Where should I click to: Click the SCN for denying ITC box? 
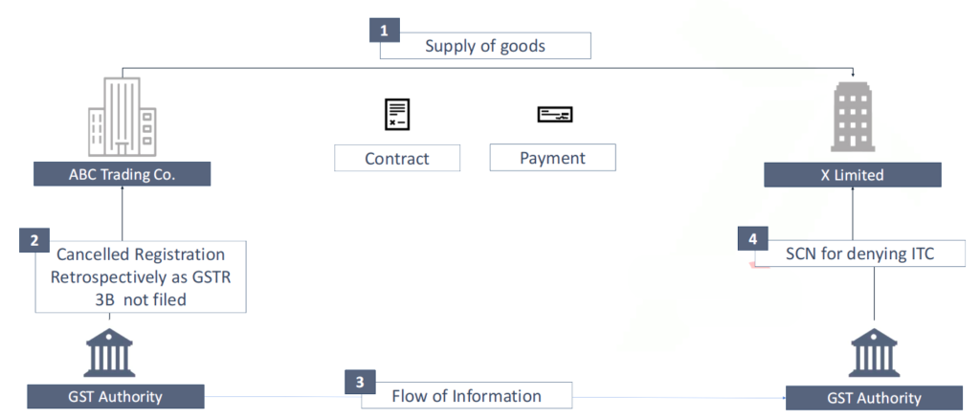click(x=843, y=254)
